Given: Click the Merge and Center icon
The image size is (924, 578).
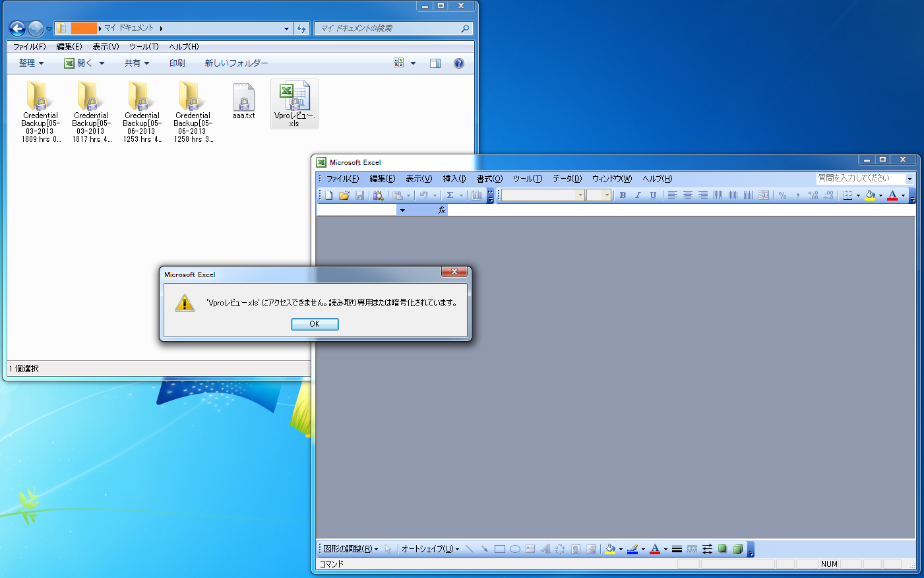Looking at the screenshot, I should [x=763, y=195].
